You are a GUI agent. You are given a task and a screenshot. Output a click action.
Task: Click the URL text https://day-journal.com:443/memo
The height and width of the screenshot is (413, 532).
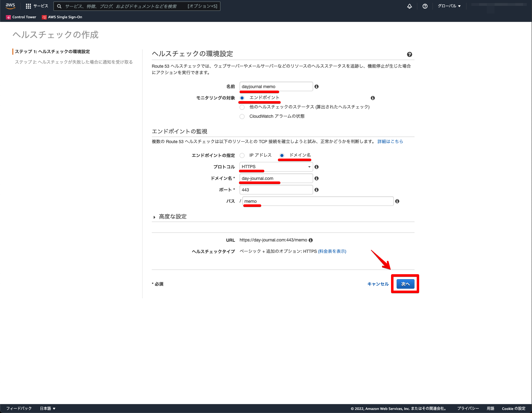coord(273,240)
